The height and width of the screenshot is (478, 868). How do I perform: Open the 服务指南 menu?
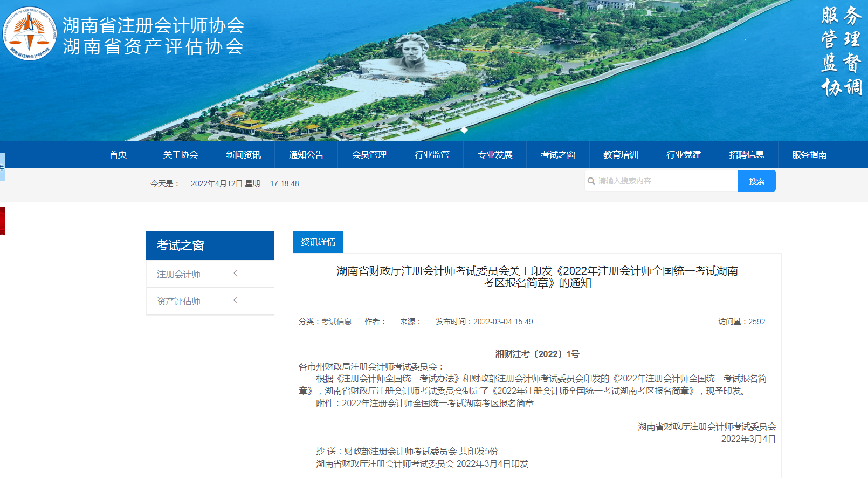(809, 155)
